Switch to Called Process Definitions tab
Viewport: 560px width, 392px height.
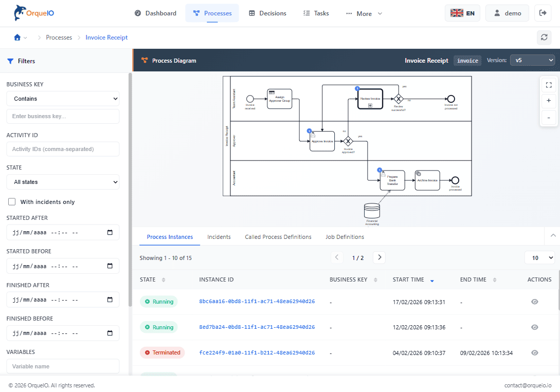tap(278, 237)
